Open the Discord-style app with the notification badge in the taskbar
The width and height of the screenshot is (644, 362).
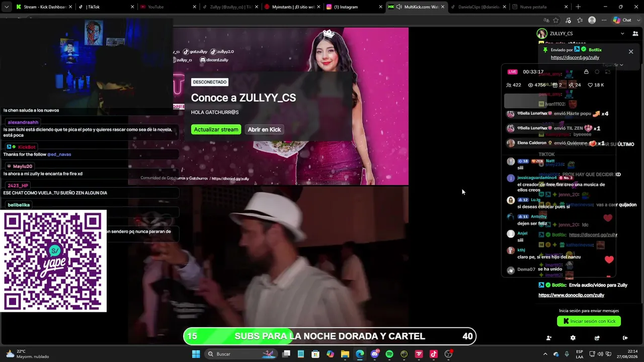click(375, 354)
